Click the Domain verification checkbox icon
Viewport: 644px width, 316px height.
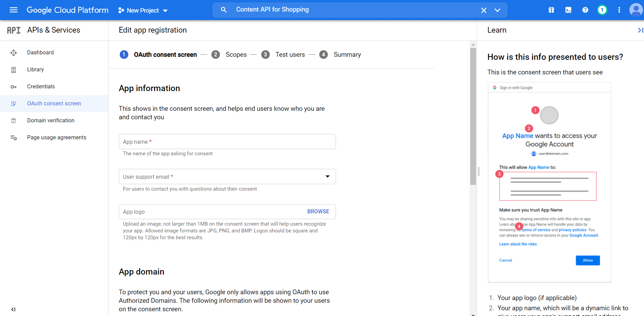[x=14, y=121]
